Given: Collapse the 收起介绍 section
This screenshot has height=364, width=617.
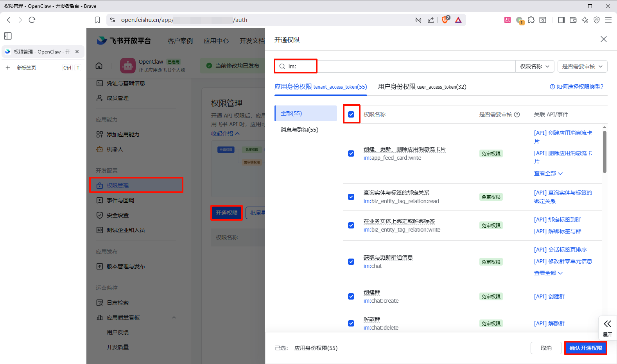Looking at the screenshot, I should pos(225,134).
